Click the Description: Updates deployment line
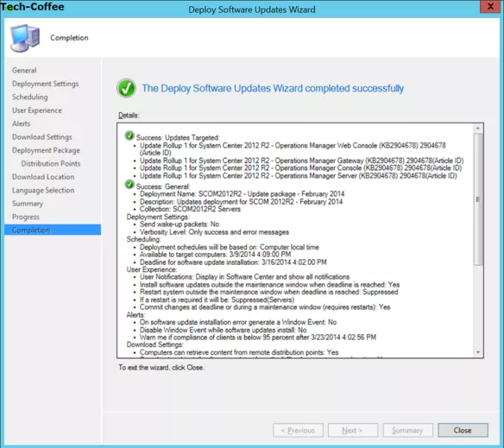This screenshot has height=448, width=504. (x=241, y=202)
